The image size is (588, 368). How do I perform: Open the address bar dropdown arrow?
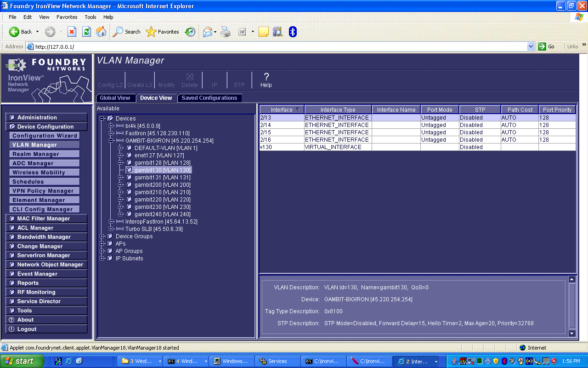(x=531, y=46)
